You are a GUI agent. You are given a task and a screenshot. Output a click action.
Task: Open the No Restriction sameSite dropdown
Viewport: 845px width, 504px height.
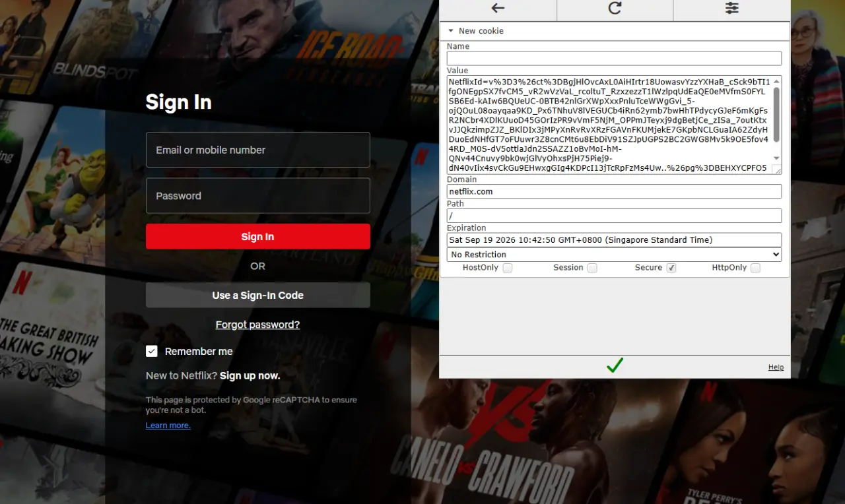pyautogui.click(x=614, y=255)
